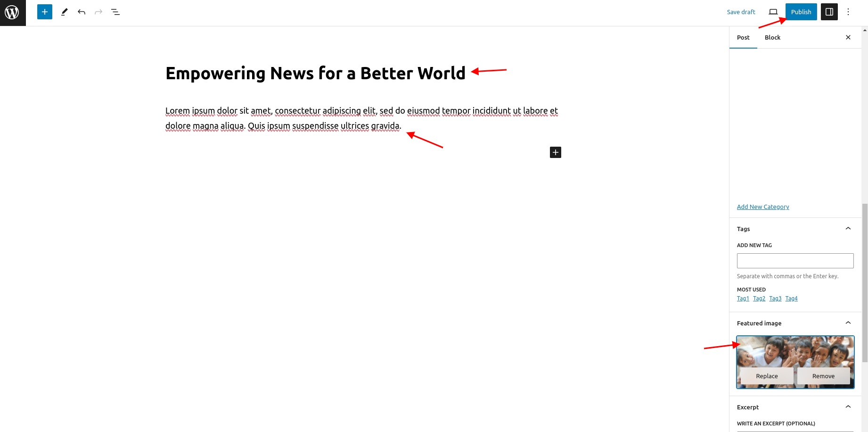Collapse the Featured image panel
868x432 pixels.
pos(848,323)
